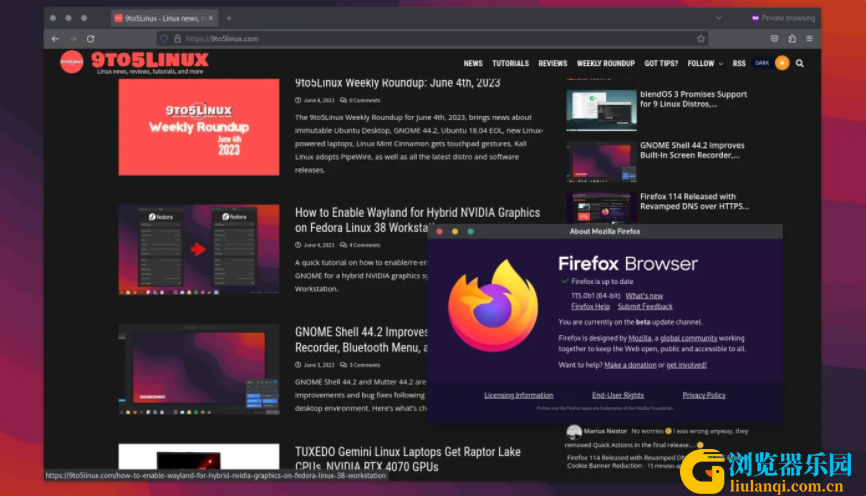This screenshot has width=866, height=496.
Task: Open the TUTORIALS menu item
Action: tap(510, 64)
